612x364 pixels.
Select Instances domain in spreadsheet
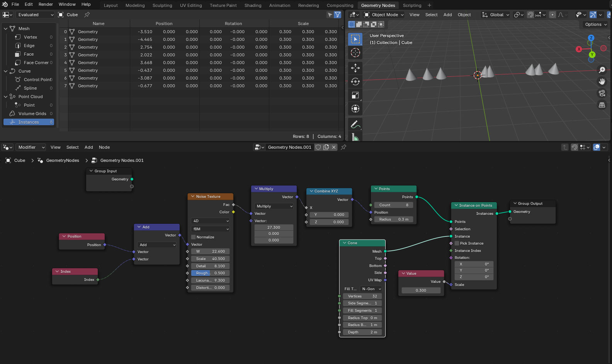coord(29,122)
